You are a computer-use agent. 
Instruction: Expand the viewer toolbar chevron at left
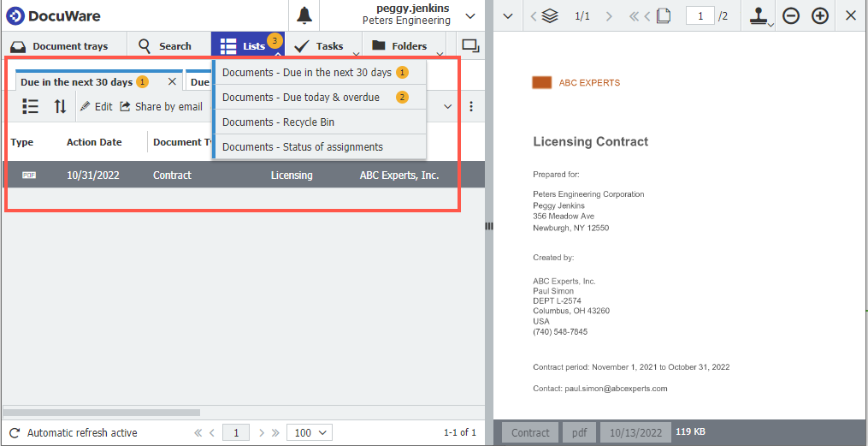click(507, 15)
